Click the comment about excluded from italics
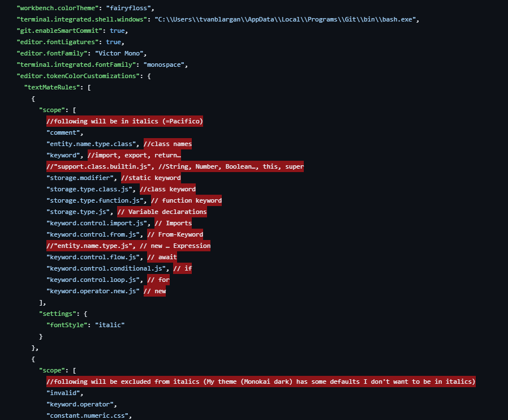This screenshot has height=420, width=508. pos(261,382)
